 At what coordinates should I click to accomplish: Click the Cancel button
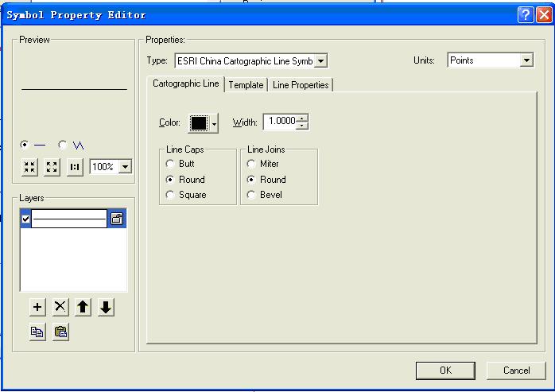pyautogui.click(x=516, y=371)
